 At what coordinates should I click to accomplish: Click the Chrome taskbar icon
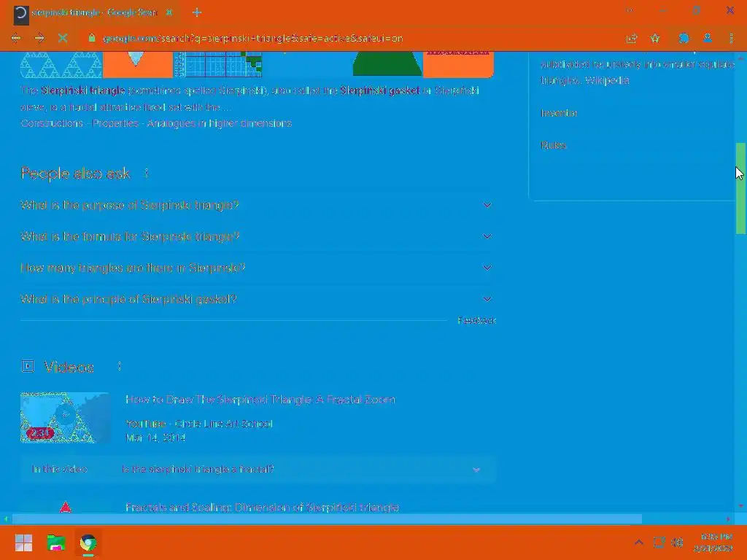[88, 542]
